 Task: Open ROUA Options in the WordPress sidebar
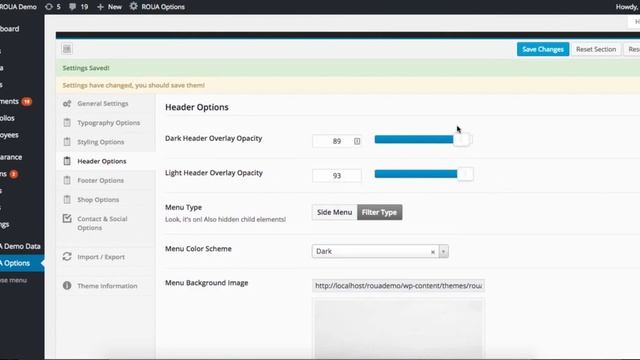[22, 263]
